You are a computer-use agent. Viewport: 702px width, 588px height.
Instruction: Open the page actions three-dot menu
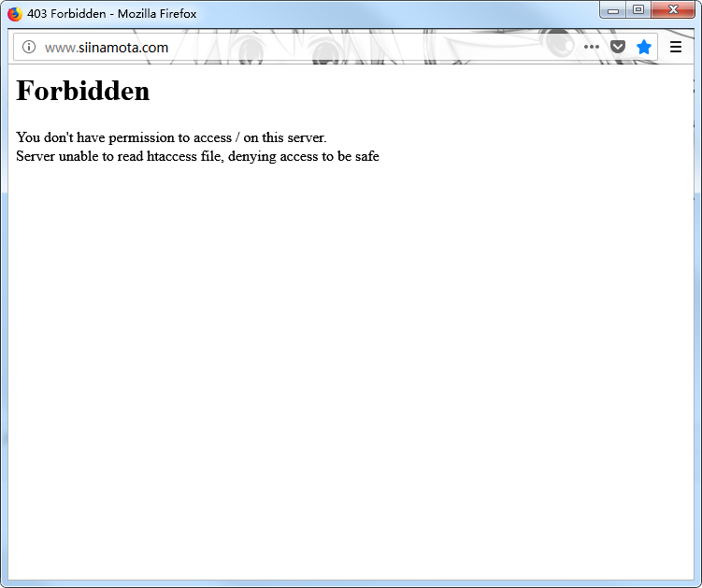[592, 47]
